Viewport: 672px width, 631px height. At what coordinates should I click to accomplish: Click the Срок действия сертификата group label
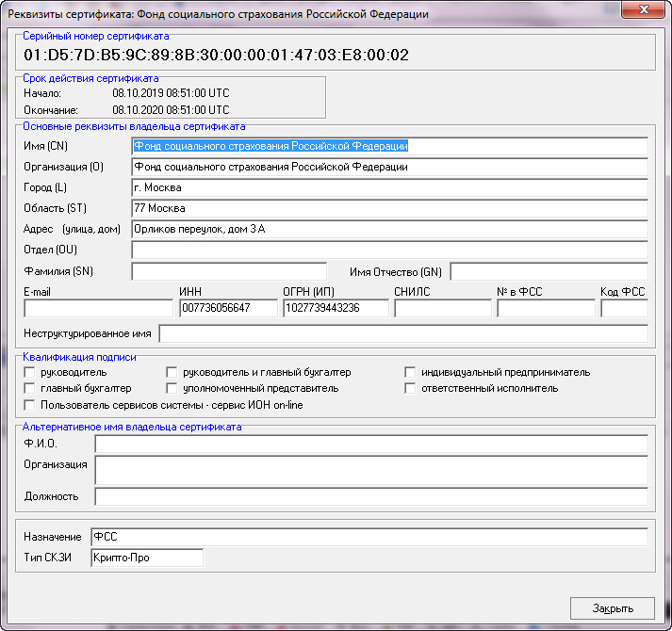pos(90,78)
